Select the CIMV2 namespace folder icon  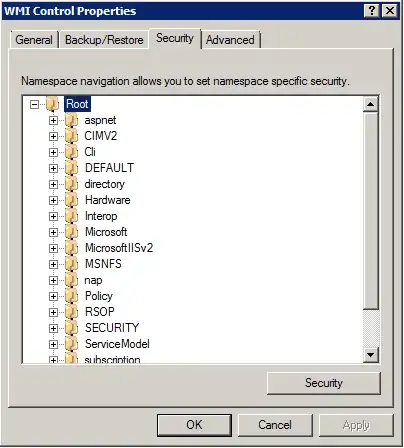tap(71, 136)
